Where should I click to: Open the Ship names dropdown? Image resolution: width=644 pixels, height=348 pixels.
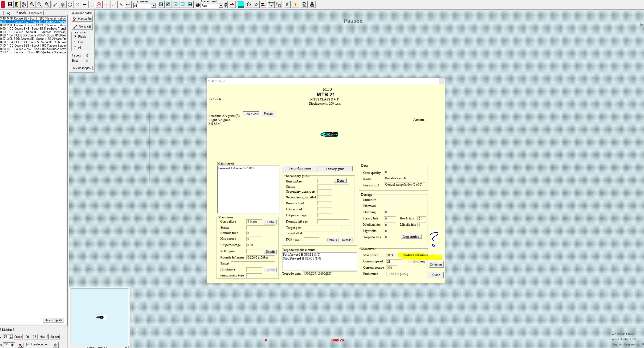[x=153, y=6]
